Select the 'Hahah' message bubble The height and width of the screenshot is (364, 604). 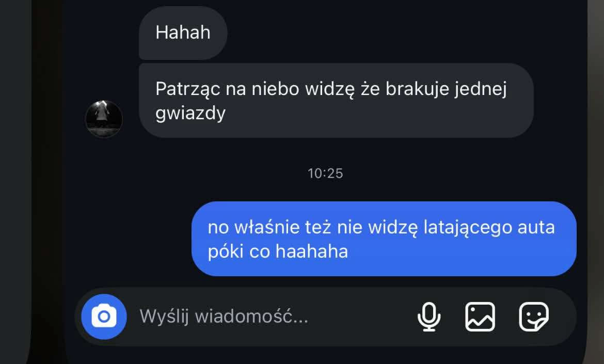click(183, 33)
